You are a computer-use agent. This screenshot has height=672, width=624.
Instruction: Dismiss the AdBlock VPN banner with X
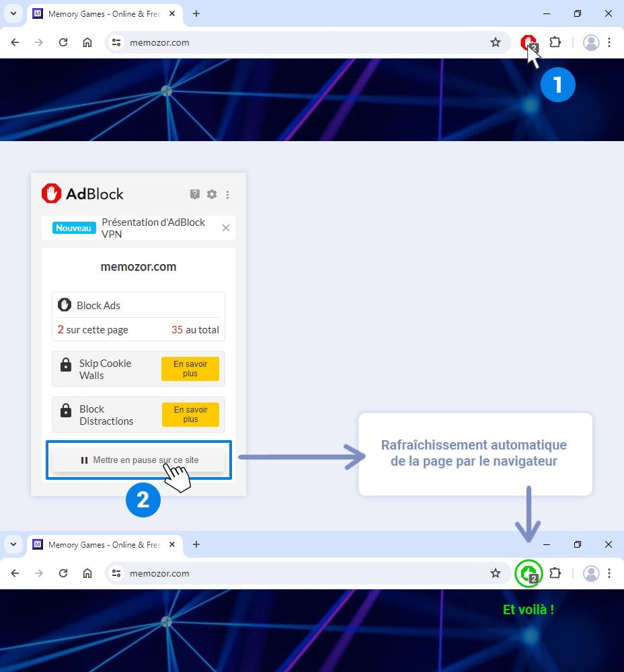[226, 228]
